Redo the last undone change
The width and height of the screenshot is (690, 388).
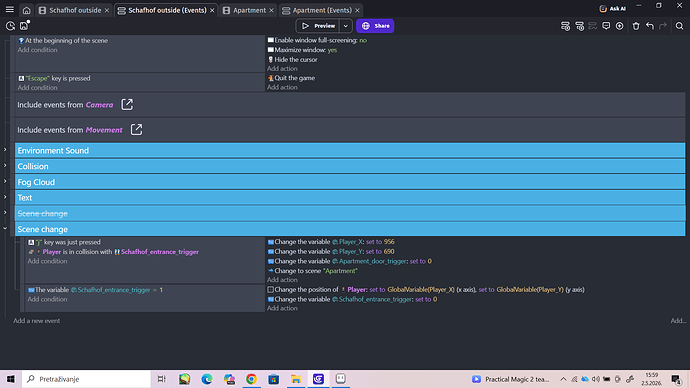[663, 26]
